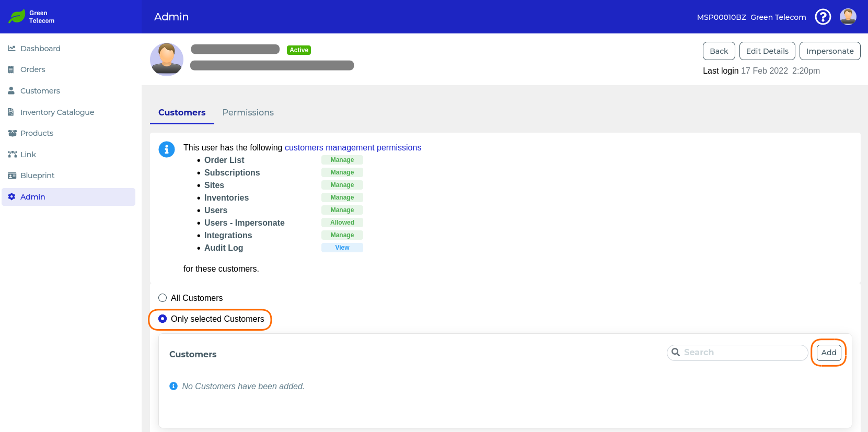Click the No Customers have been added message
Screen dimensions: 868x432
pos(243,386)
